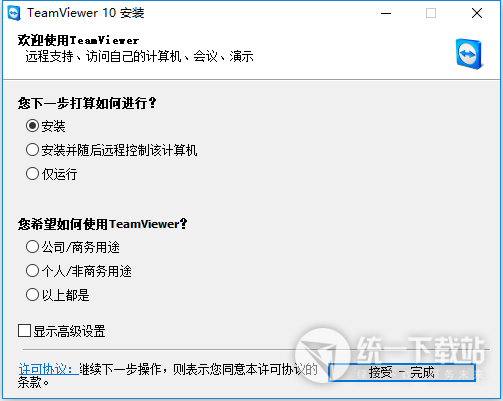This screenshot has height=401, width=503.
Task: Click the greyed-out maximize window button
Action: [x=431, y=13]
